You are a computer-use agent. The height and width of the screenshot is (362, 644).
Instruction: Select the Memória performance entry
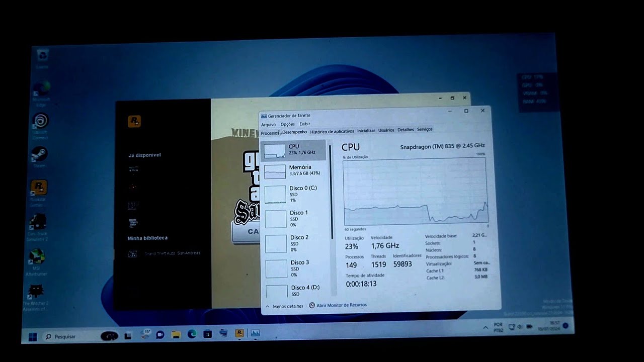coord(294,171)
